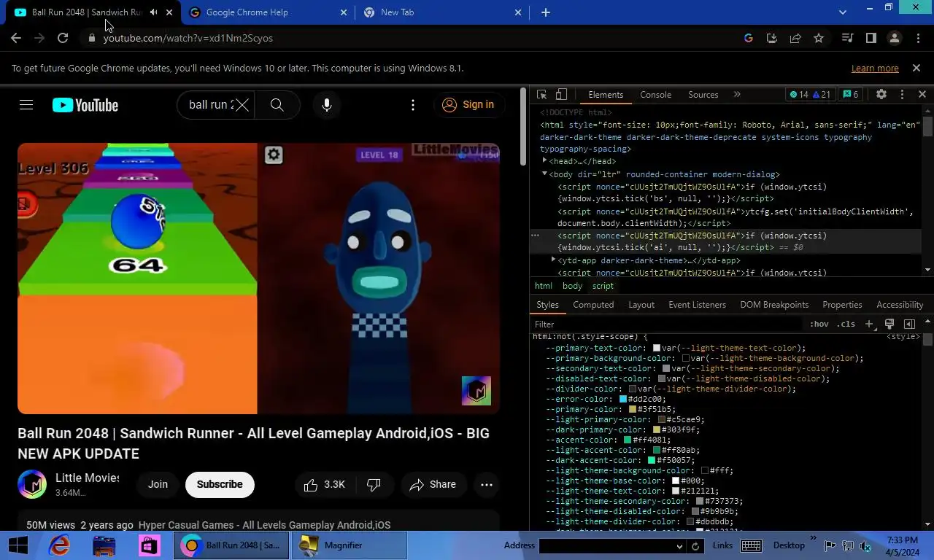Screen dimensions: 934x560
Task: Activate DevTools element inspector picker
Action: coord(541,95)
